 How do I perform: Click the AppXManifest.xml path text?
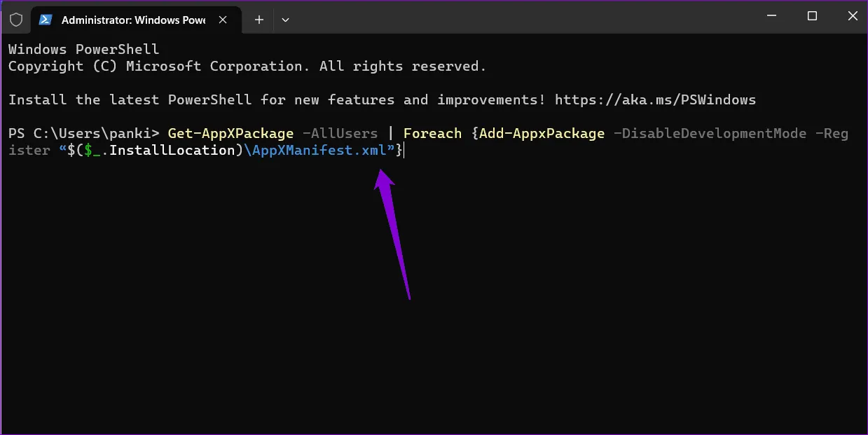tap(319, 151)
